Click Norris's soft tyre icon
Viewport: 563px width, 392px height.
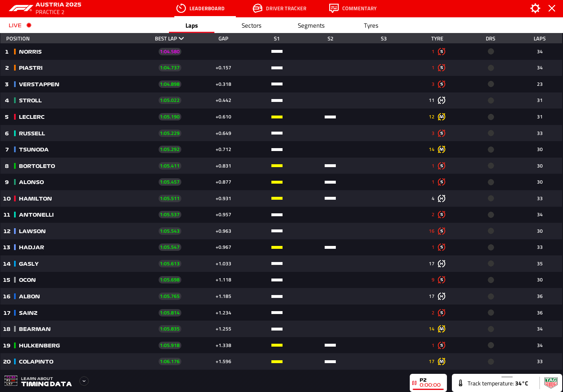click(x=442, y=52)
